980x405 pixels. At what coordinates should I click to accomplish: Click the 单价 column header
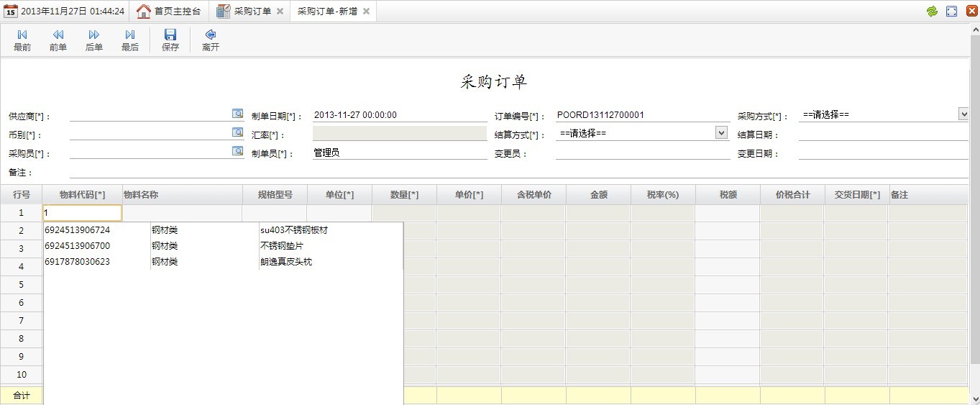[x=469, y=195]
